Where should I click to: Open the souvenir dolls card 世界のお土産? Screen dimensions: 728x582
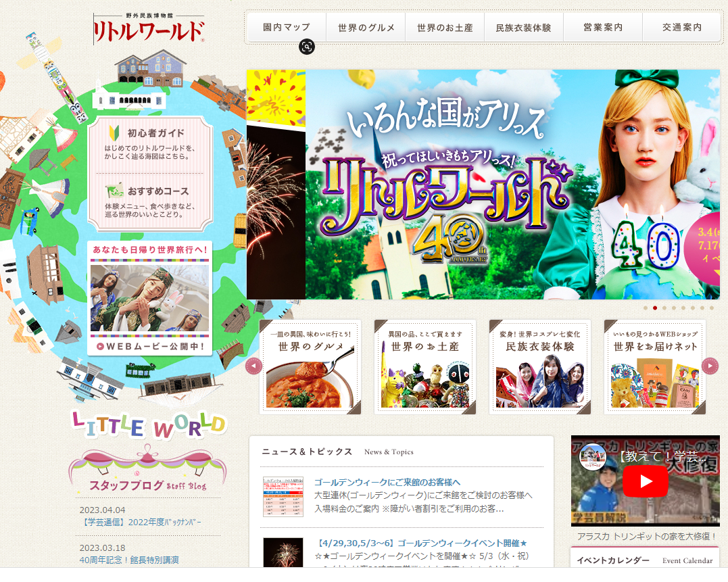(x=424, y=366)
